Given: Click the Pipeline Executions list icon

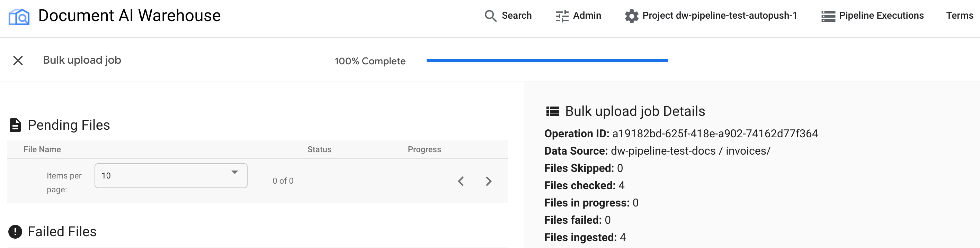Looking at the screenshot, I should pyautogui.click(x=828, y=16).
